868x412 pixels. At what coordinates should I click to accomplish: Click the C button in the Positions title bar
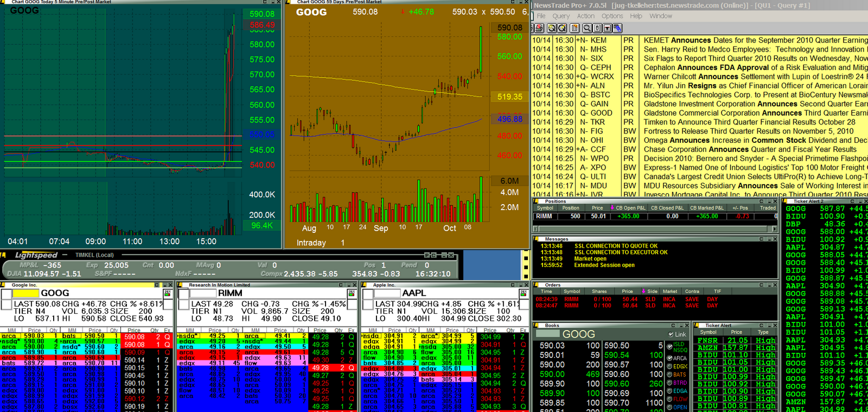click(x=761, y=201)
